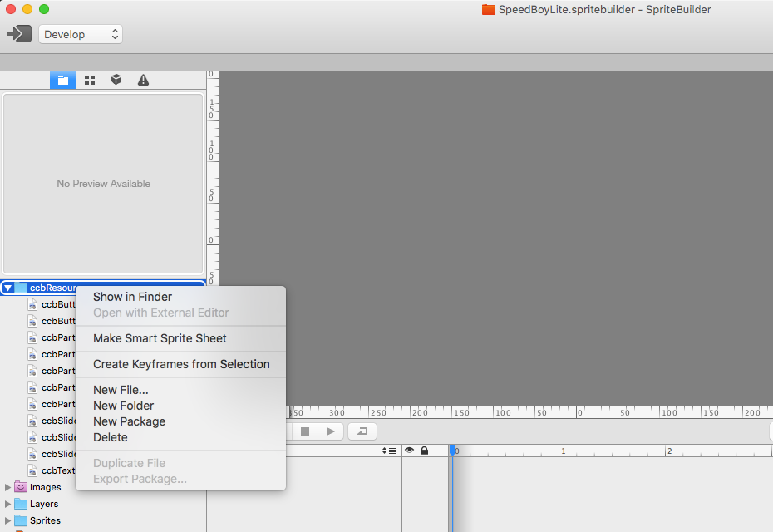Expand the Sprites folder
773x532 pixels.
tap(7, 520)
